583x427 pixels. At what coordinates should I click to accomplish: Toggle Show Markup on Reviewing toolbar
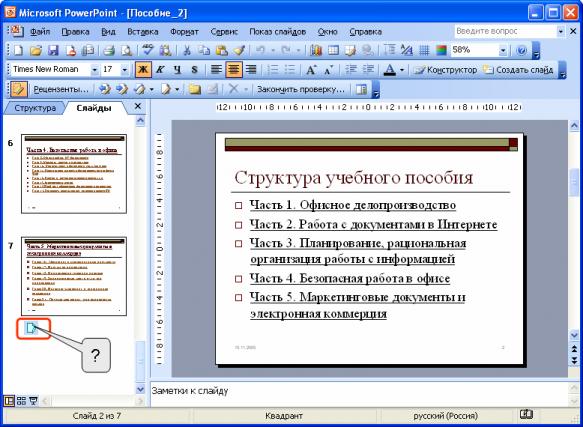click(18, 89)
